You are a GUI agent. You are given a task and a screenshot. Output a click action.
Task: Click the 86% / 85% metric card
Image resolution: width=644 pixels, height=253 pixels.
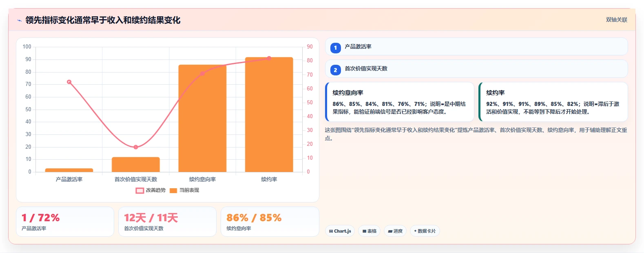click(270, 222)
